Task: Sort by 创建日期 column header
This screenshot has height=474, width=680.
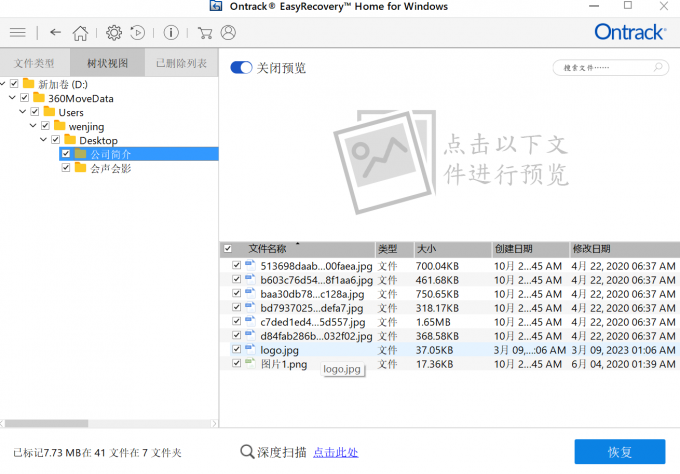Action: [530, 249]
